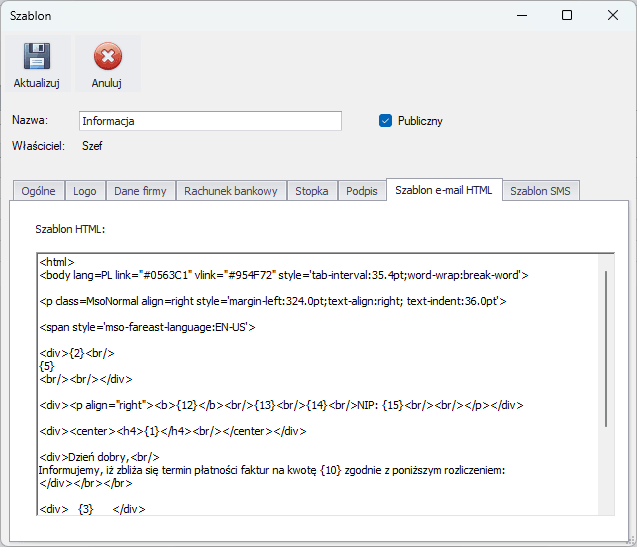
Task: Click the Anuluj red cross icon
Action: [x=108, y=56]
